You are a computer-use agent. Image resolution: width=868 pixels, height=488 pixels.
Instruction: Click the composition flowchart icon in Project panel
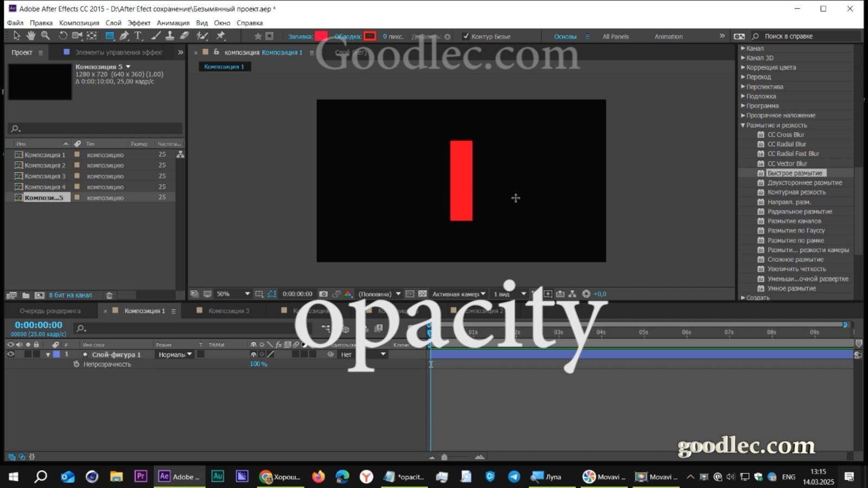[x=180, y=155]
